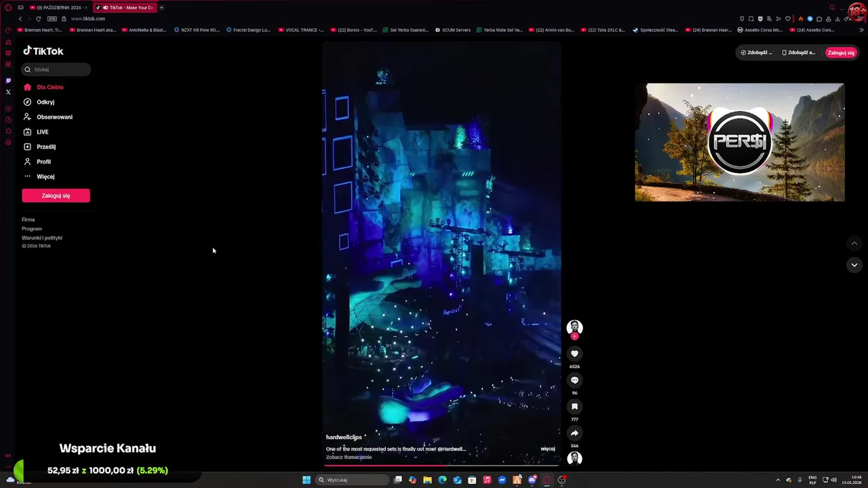Viewport: 868px width, 488px height.
Task: Open Brennan Heart, Ti... bookmark
Action: click(39, 30)
